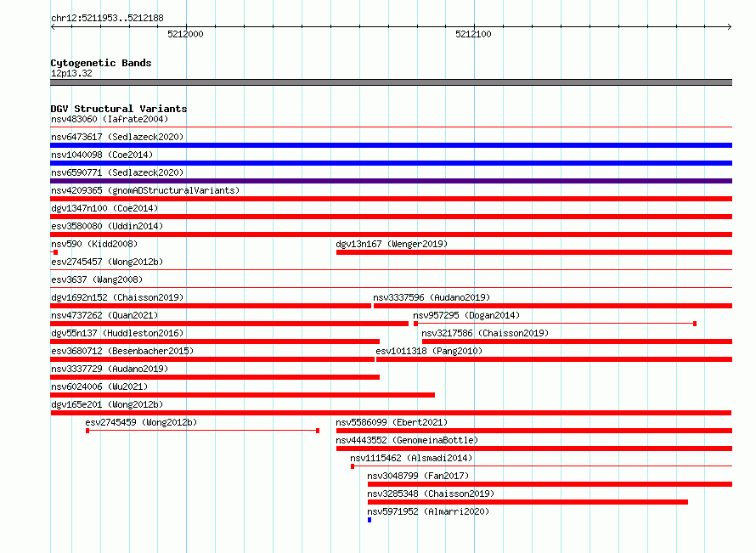Open variant nsv4443552 (GenomeinaBottle)
The image size is (756, 553).
click(x=407, y=440)
